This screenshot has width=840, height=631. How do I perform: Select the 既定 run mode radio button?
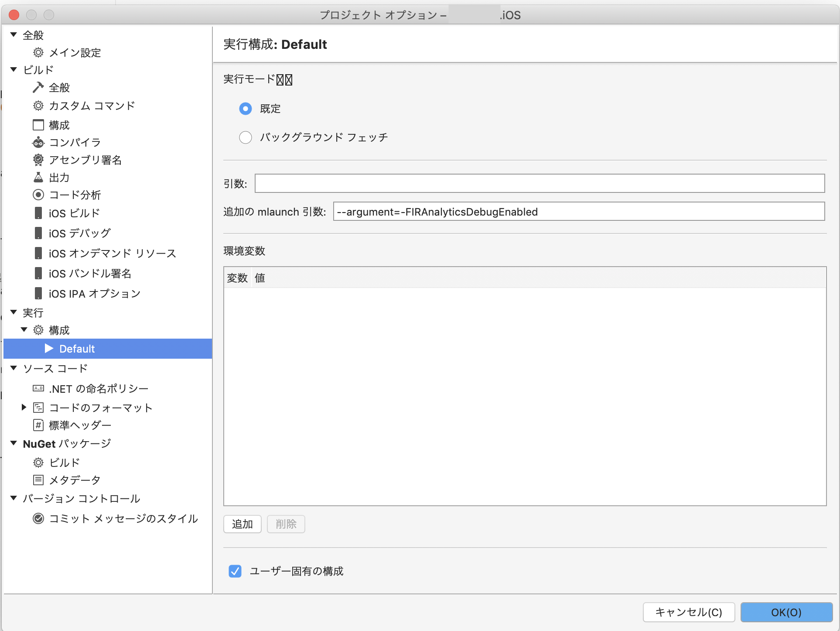[x=246, y=109]
